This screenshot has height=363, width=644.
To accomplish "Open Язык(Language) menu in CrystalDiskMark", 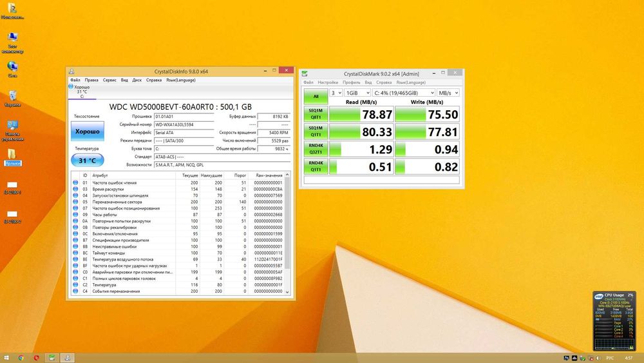I will (411, 83).
